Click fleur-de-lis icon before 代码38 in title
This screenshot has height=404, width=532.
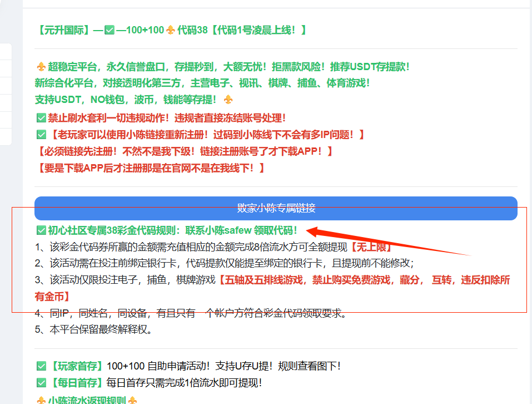(170, 30)
